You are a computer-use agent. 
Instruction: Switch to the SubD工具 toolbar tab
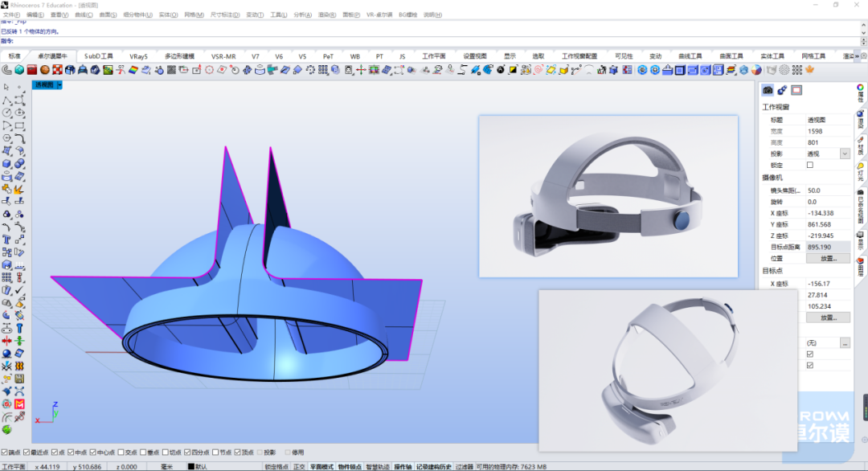[99, 56]
